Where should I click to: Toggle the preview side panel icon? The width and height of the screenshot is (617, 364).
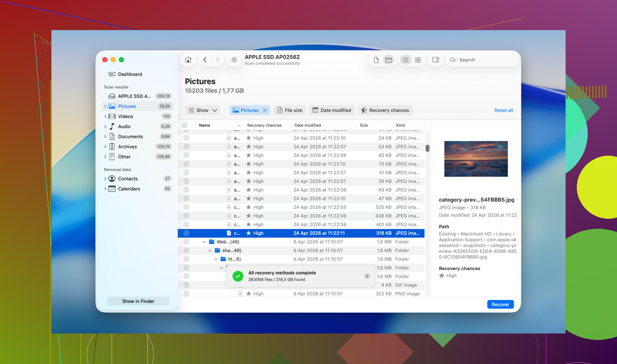tap(435, 60)
